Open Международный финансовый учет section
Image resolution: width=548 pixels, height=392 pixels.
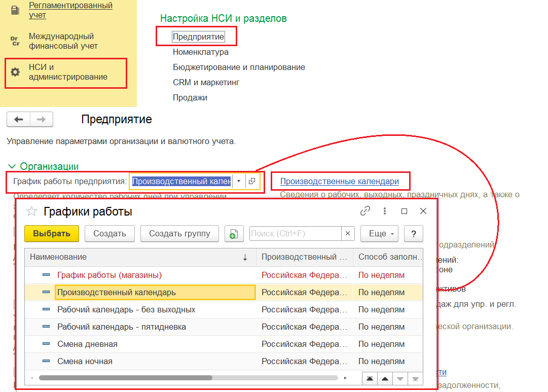click(x=63, y=41)
